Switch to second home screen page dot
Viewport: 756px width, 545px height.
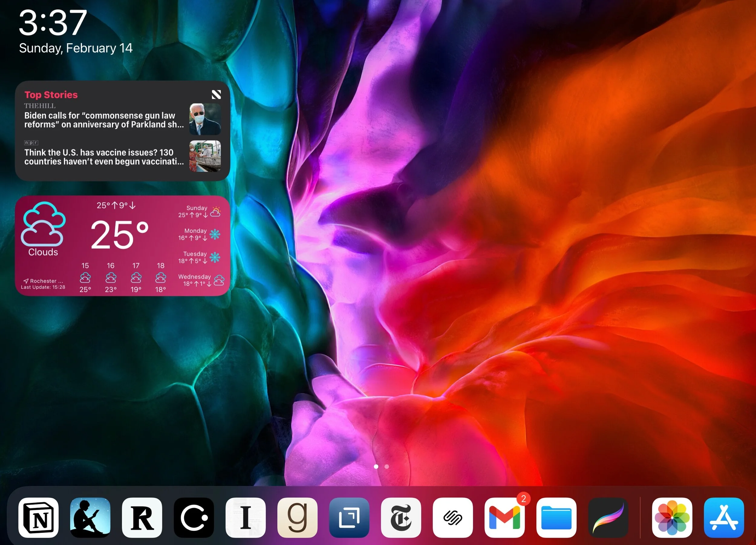(x=387, y=467)
